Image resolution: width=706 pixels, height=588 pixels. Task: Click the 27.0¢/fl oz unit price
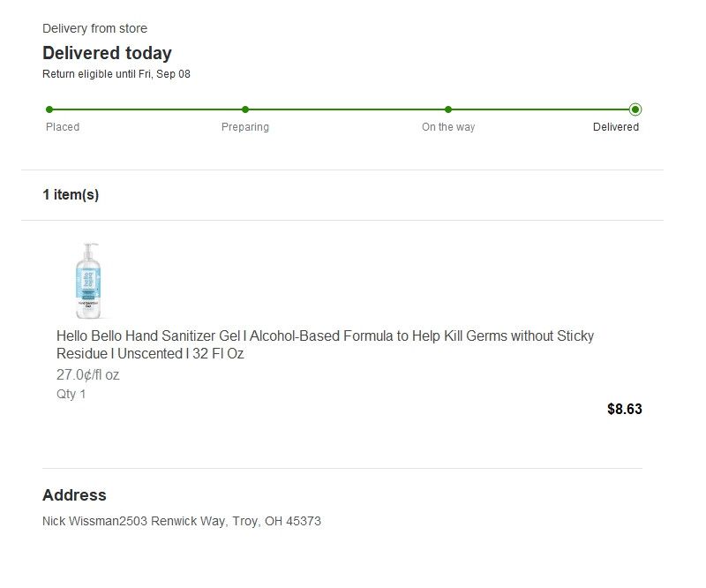point(87,375)
